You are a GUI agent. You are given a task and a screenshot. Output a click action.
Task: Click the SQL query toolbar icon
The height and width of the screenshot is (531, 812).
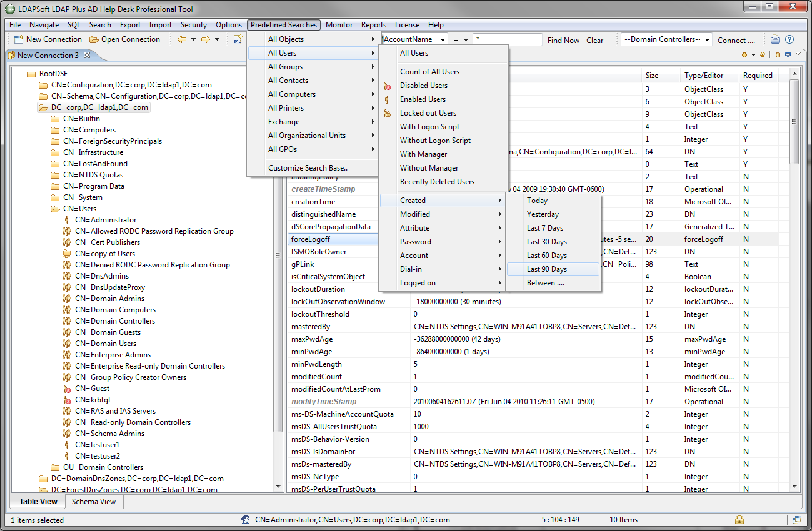[x=238, y=39]
